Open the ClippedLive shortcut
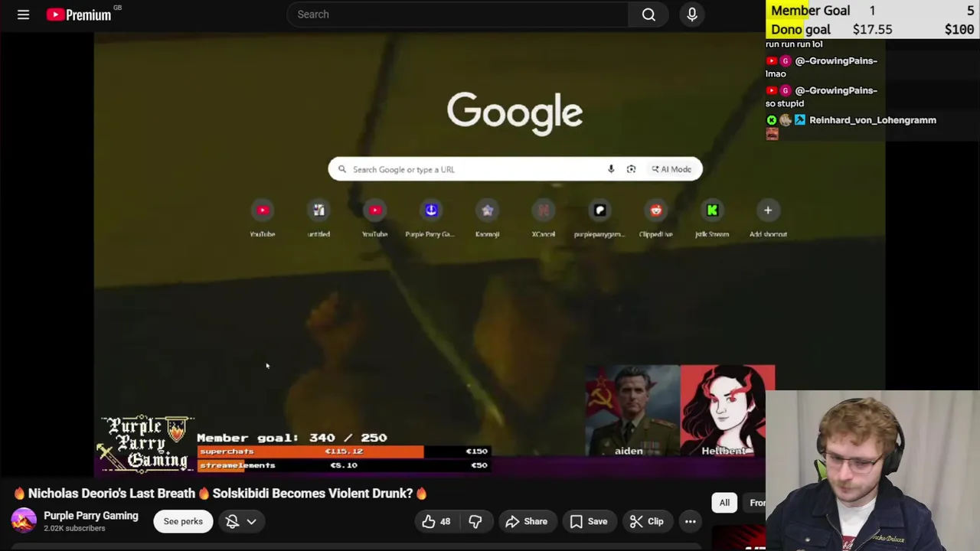Viewport: 980px width, 551px height. (x=656, y=217)
